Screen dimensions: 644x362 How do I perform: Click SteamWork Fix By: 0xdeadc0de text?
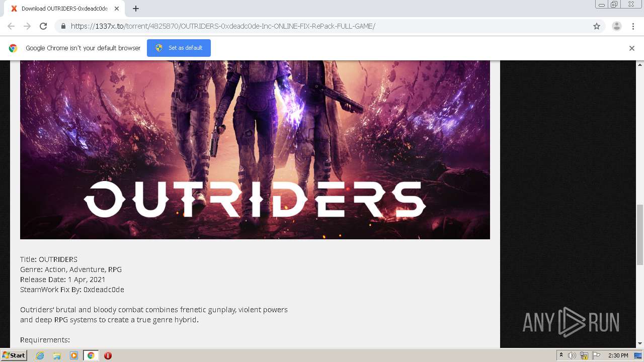tap(72, 290)
